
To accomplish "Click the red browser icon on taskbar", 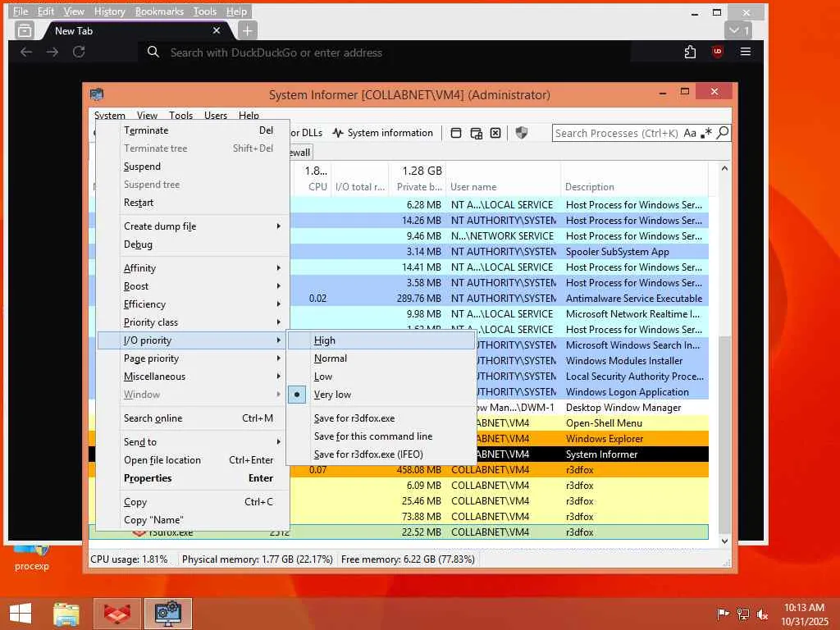I will click(116, 614).
